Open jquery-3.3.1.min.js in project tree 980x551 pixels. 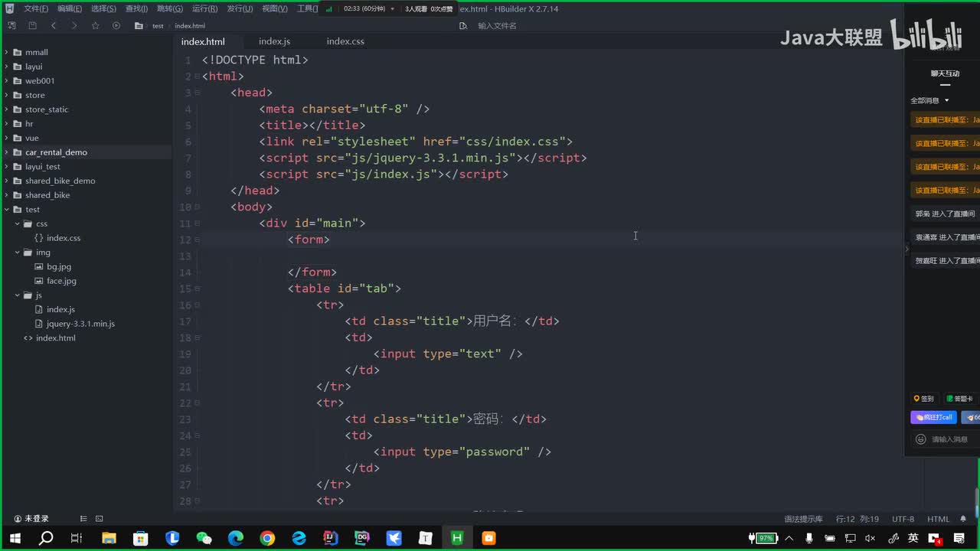click(x=80, y=324)
